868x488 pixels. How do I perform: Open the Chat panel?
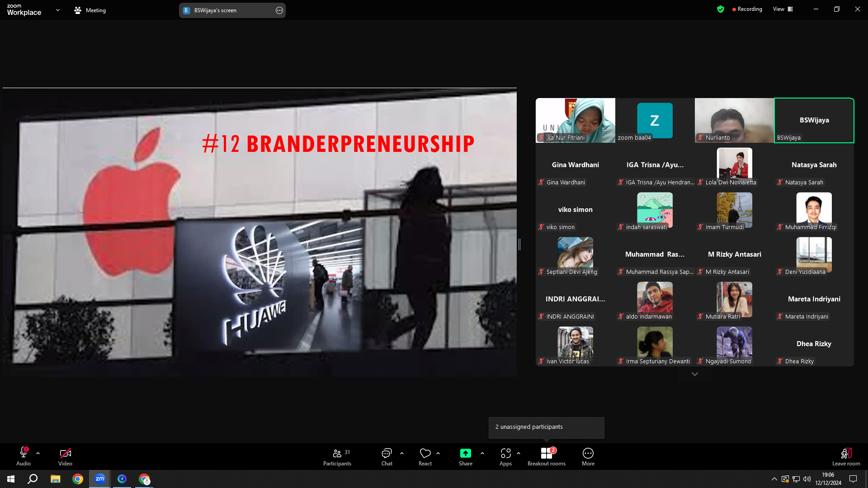point(387,456)
